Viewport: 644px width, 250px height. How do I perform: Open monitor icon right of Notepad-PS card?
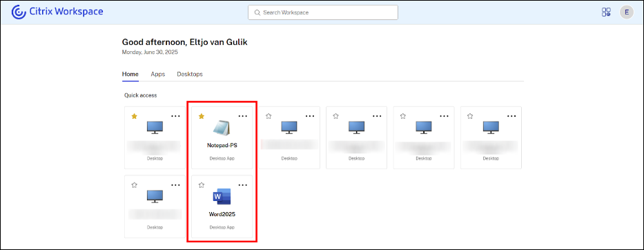[x=289, y=128]
